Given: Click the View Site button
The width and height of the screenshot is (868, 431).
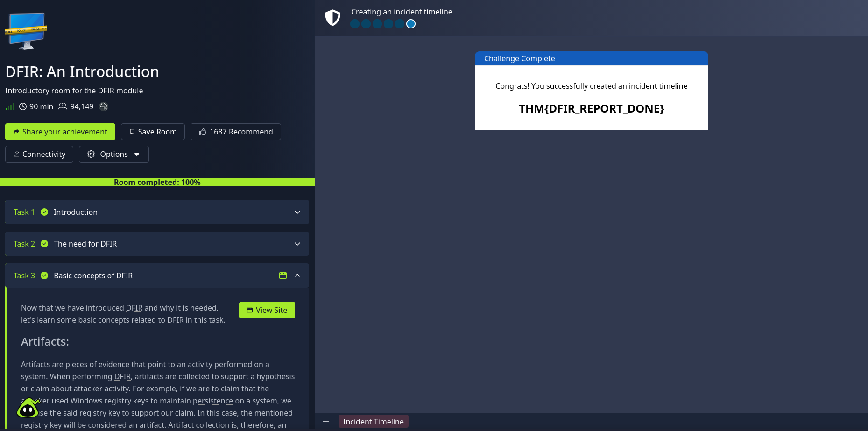Looking at the screenshot, I should click(267, 310).
